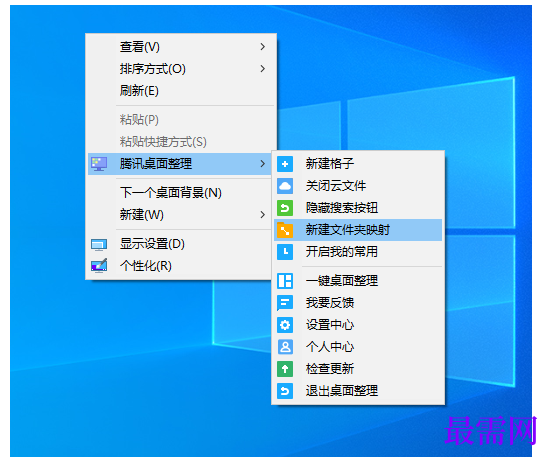This screenshot has width=556, height=462.
Task: Select 粘贴快捷方式(S) entry
Action: click(181, 142)
